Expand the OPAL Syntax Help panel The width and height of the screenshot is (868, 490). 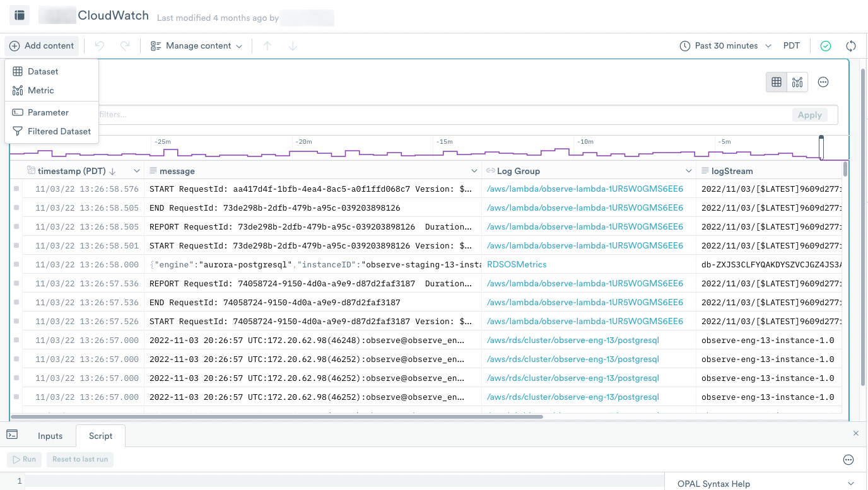pyautogui.click(x=766, y=484)
